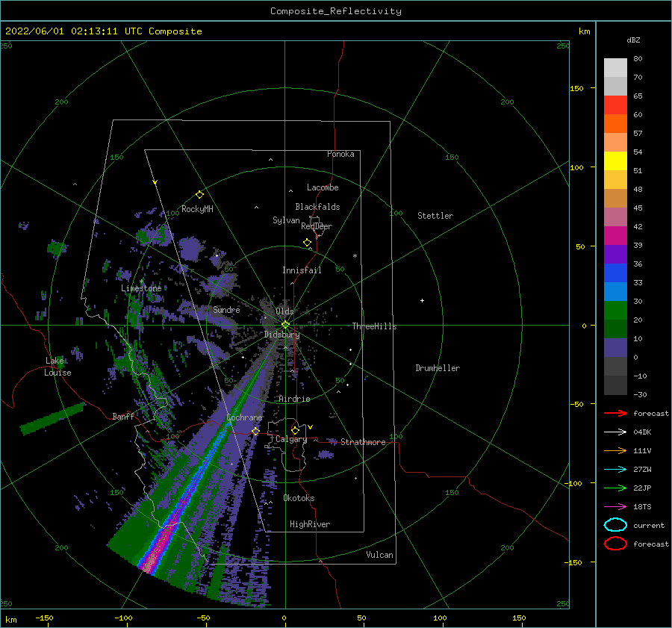Click the km unit label at top right
Viewport: 672px width, 628px height.
click(x=584, y=31)
